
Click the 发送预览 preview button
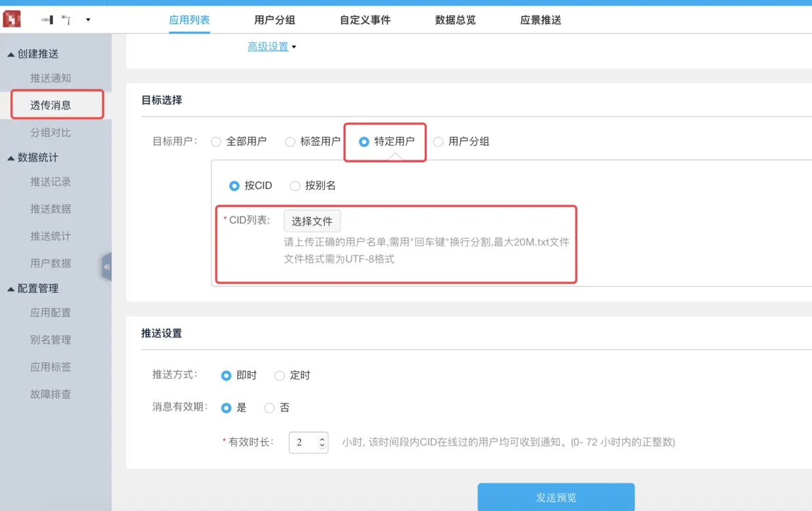[555, 498]
